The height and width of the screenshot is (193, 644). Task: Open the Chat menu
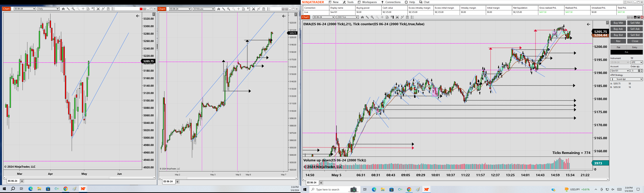coord(425,2)
